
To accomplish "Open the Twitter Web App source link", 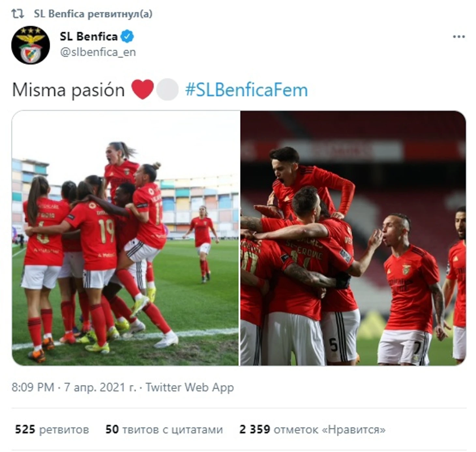I will (190, 387).
